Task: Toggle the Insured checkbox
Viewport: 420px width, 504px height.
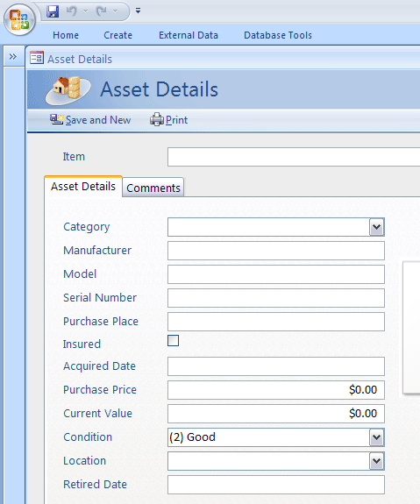Action: click(173, 341)
